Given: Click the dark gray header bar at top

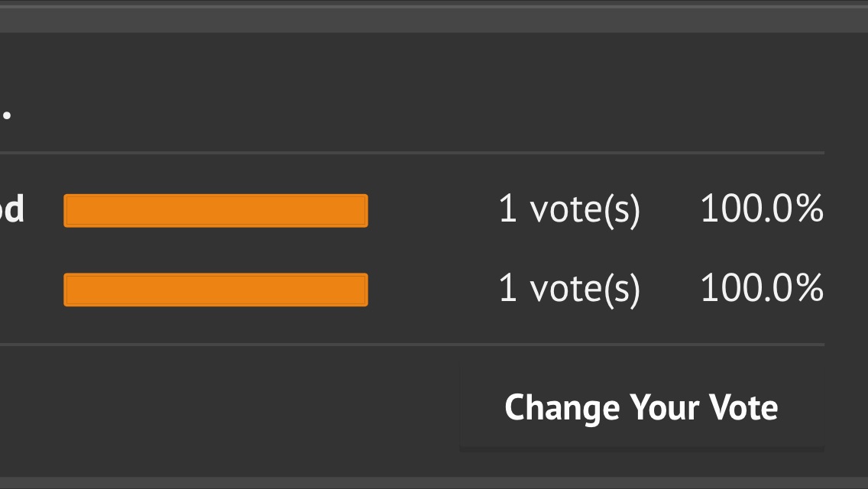Looking at the screenshot, I should click(434, 21).
